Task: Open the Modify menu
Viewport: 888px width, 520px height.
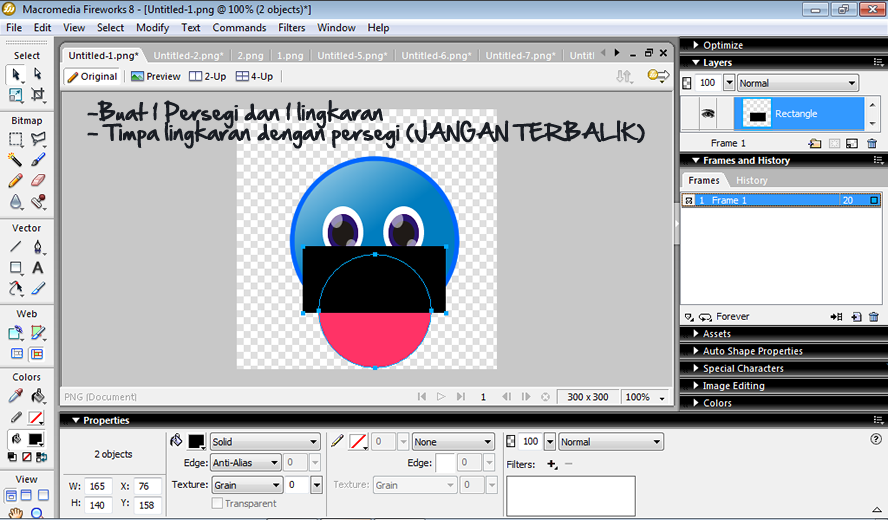Action: (152, 28)
